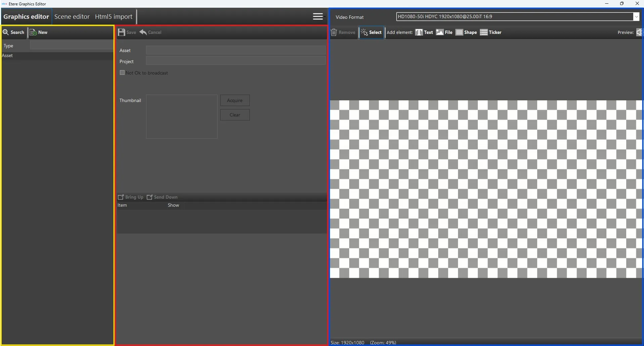The height and width of the screenshot is (346, 644).
Task: Click the Search magnifier icon
Action: pos(6,32)
